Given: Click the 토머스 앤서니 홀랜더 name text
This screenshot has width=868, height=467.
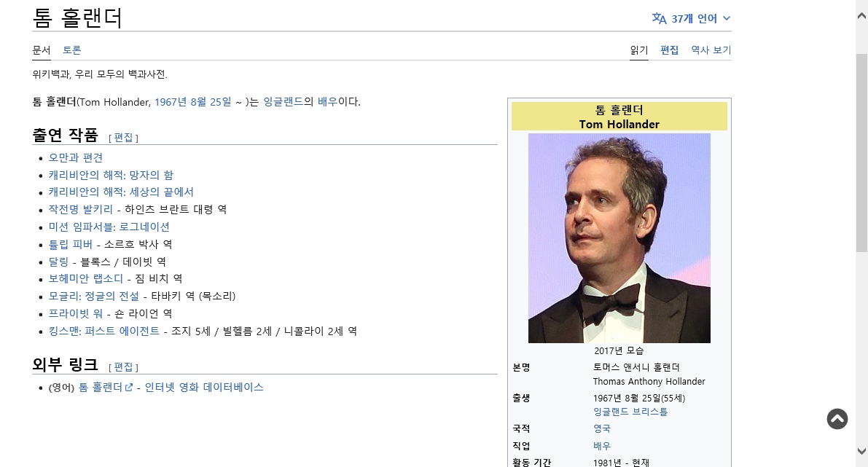Looking at the screenshot, I should [636, 367].
